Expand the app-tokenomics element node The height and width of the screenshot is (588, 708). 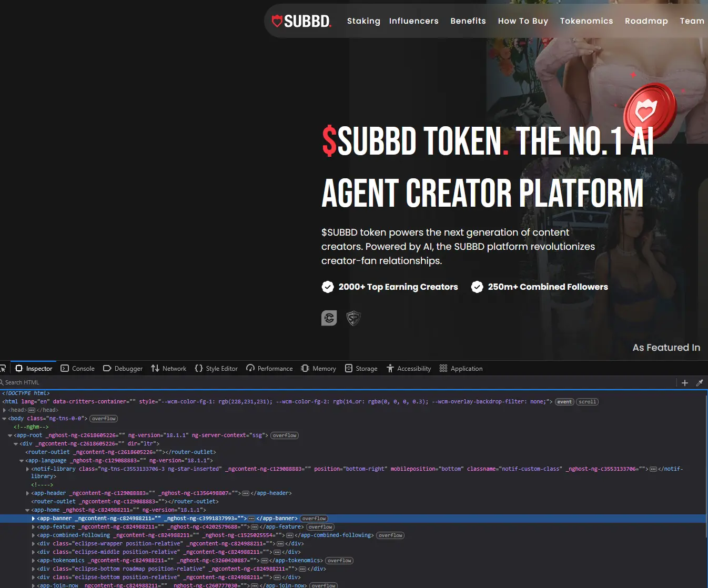point(33,561)
